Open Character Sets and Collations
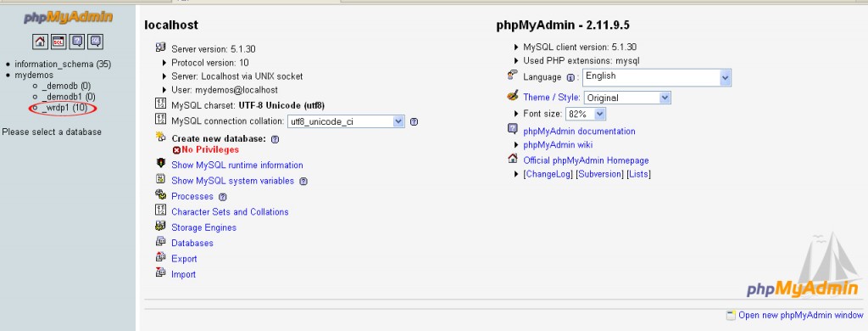Screen dimensions: 868x331 point(230,212)
